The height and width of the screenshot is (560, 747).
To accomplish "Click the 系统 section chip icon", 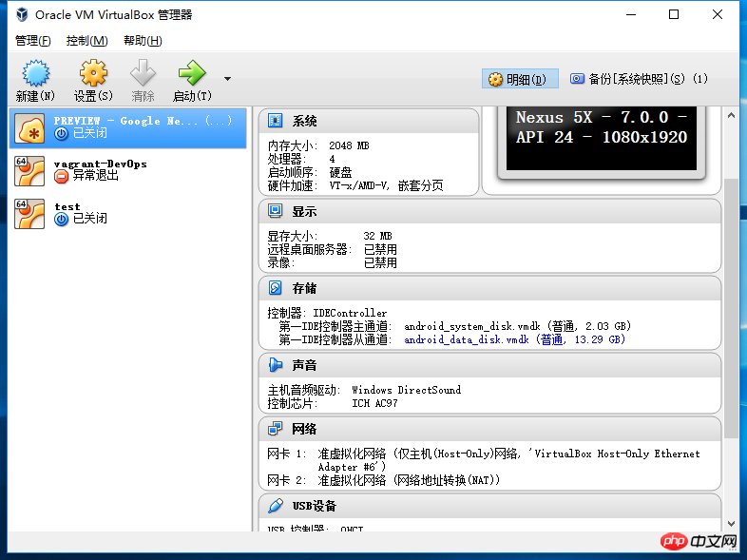I will point(276,121).
